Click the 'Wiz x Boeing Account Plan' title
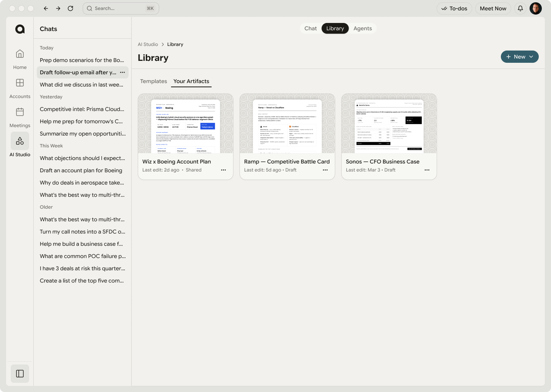 [177, 162]
